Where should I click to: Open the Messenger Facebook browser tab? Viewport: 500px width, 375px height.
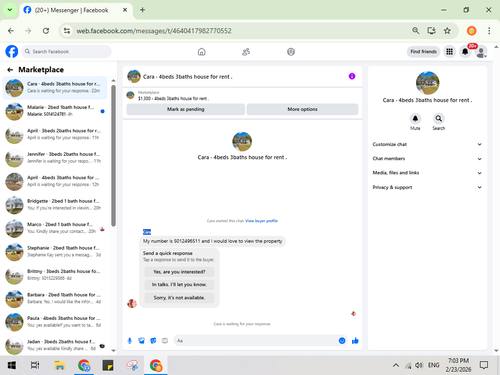coord(76,10)
